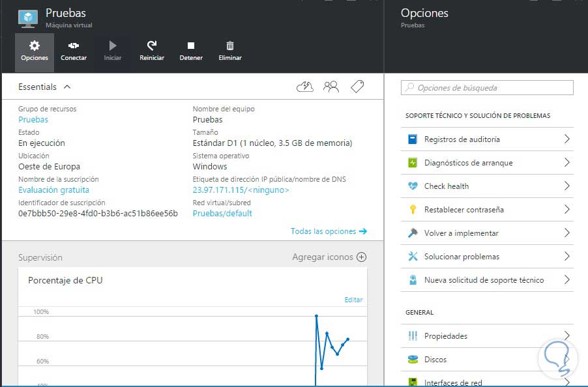Image resolution: width=588 pixels, height=387 pixels.
Task: Select the Diagnósticos de arranque label
Action: click(468, 163)
